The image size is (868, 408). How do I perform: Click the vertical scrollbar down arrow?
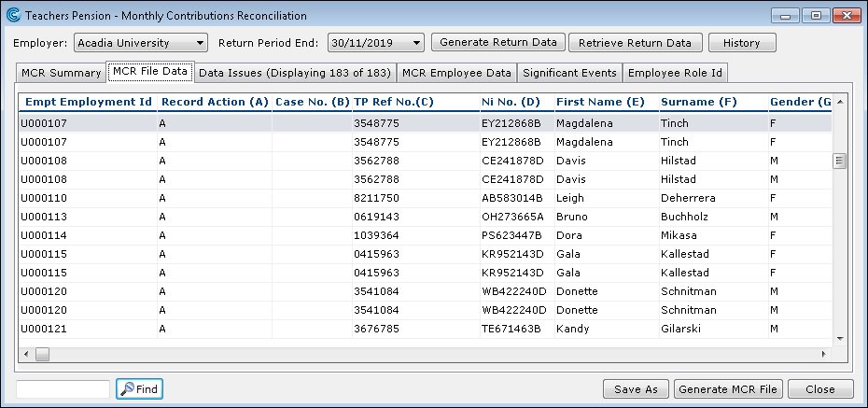[840, 338]
